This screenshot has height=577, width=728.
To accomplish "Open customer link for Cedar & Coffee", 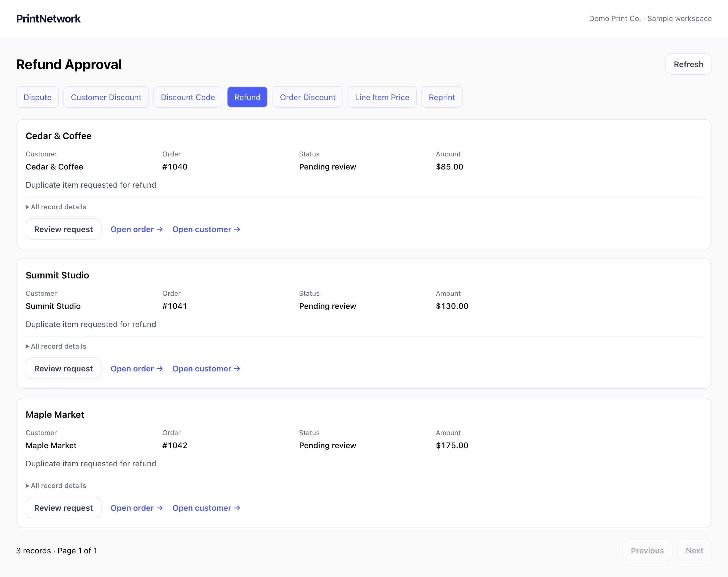I will pos(206,229).
